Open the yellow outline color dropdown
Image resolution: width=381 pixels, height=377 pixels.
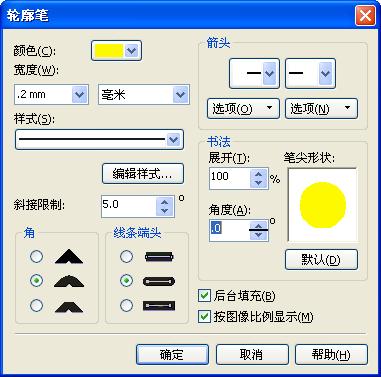(x=116, y=51)
